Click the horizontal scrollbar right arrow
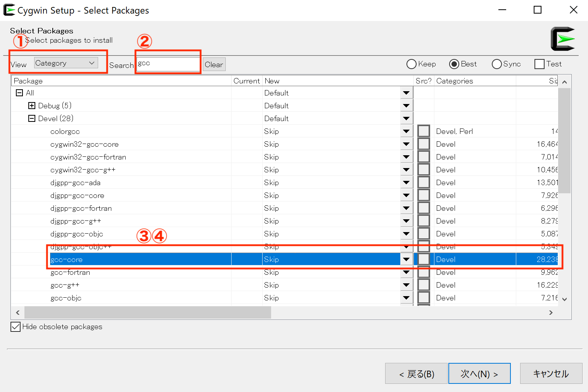 [551, 312]
